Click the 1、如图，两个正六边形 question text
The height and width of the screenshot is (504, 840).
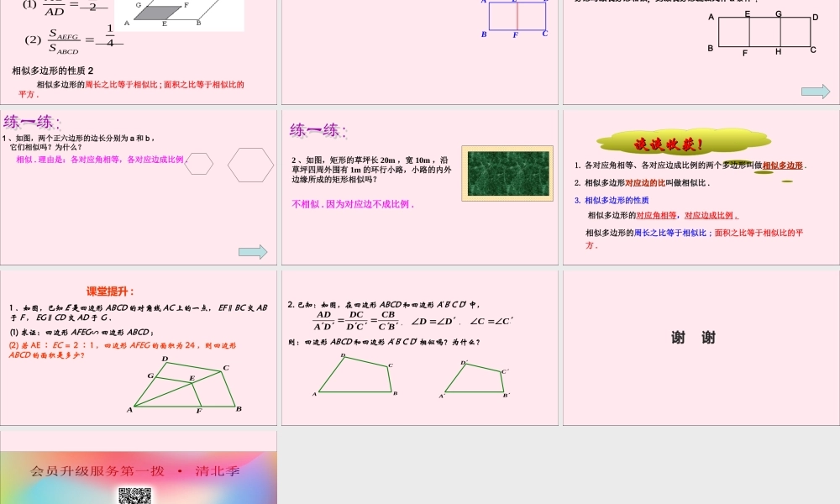[x=78, y=143]
